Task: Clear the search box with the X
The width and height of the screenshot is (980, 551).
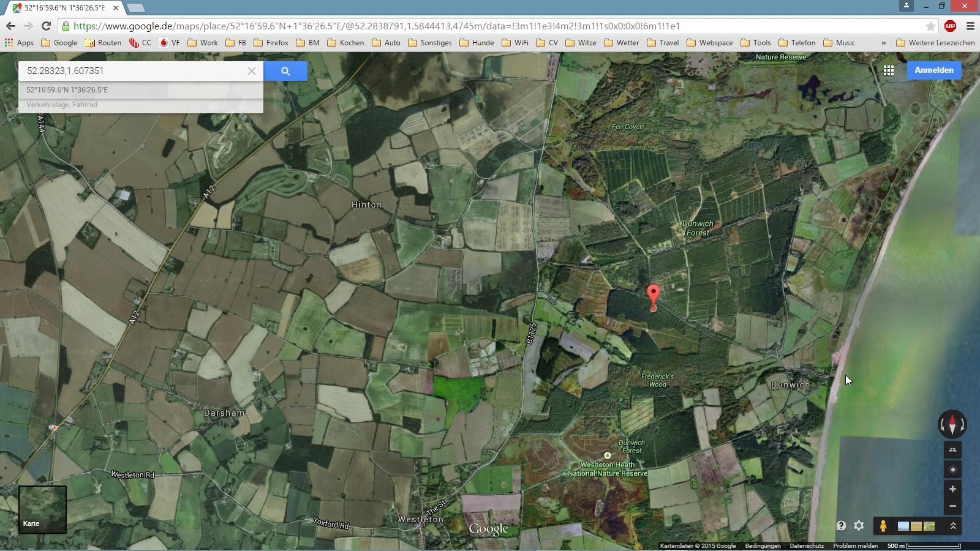Action: (x=252, y=71)
